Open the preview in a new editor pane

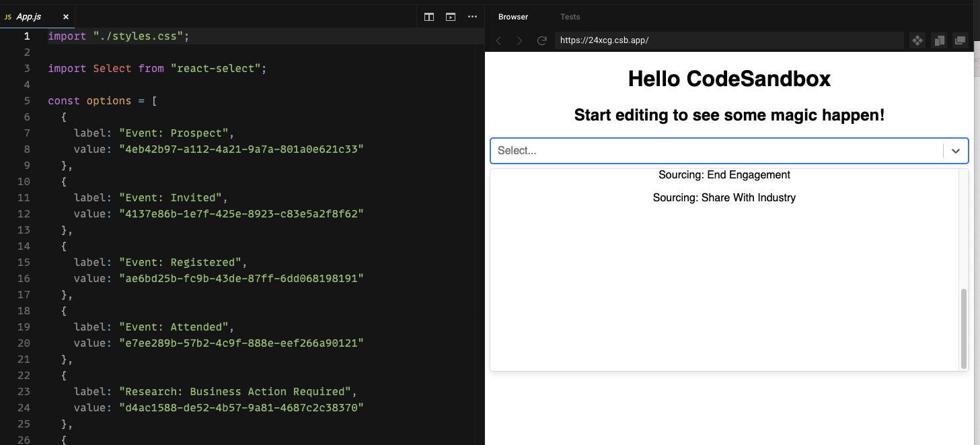pos(450,16)
